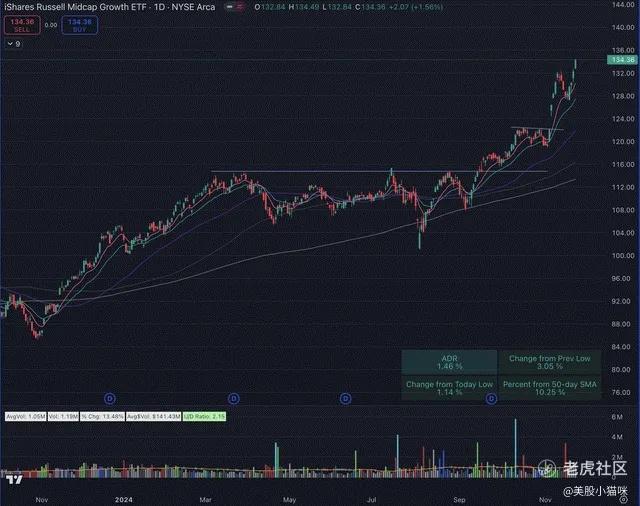
Task: Click the dividend D marker left of 2024
Action: point(110,399)
